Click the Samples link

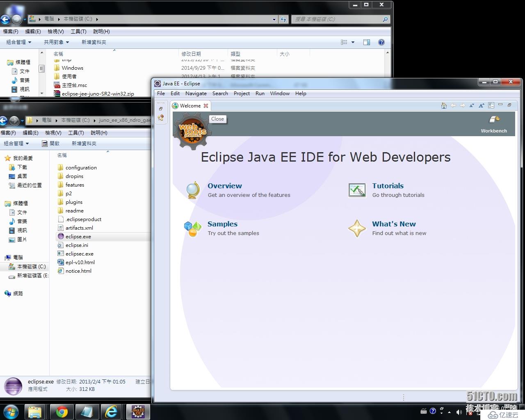222,224
